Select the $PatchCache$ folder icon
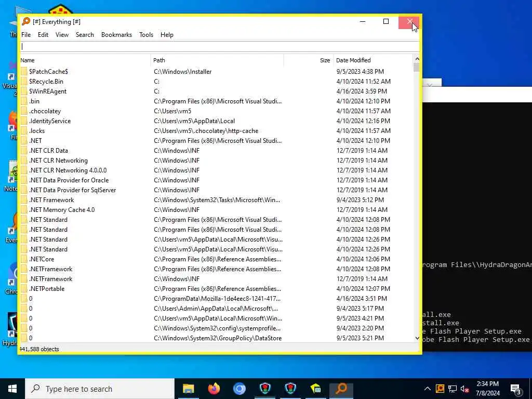The width and height of the screenshot is (532, 399). (24, 72)
